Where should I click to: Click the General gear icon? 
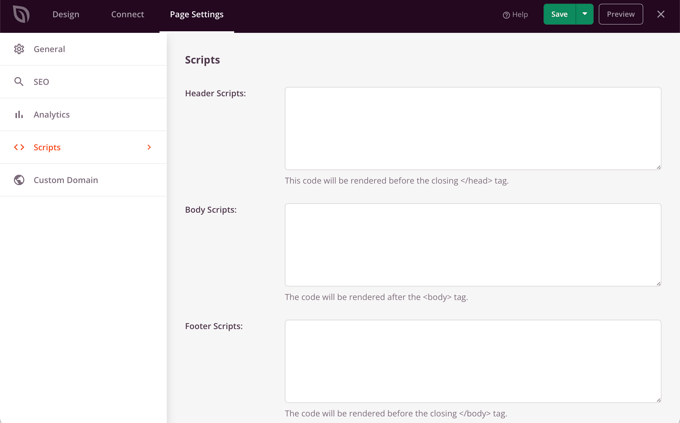(19, 49)
